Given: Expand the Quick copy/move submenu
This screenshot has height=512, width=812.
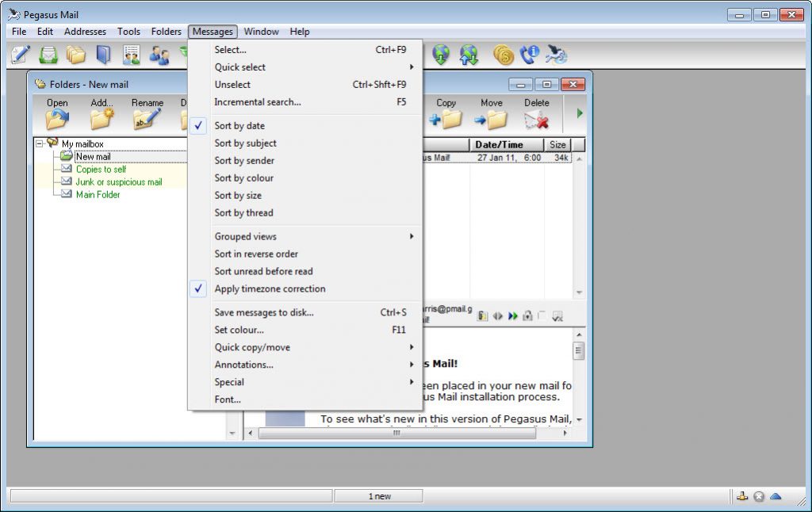Looking at the screenshot, I should pyautogui.click(x=305, y=347).
